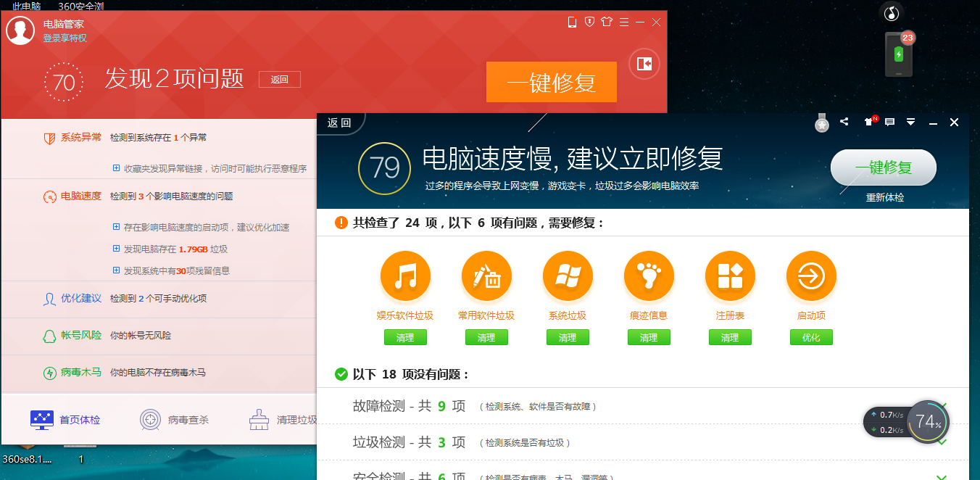Click the user avatar in 电脑管家
The width and height of the screenshot is (980, 480).
point(20,30)
